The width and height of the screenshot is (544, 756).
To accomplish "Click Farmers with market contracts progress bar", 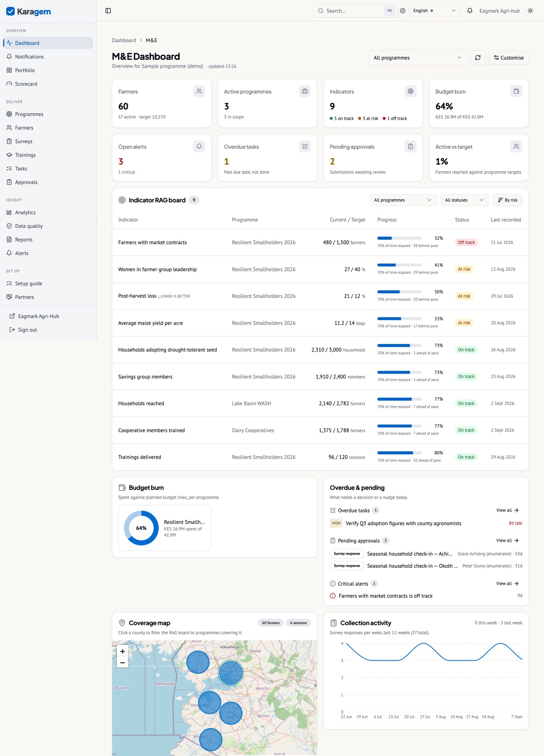I will [x=399, y=238].
